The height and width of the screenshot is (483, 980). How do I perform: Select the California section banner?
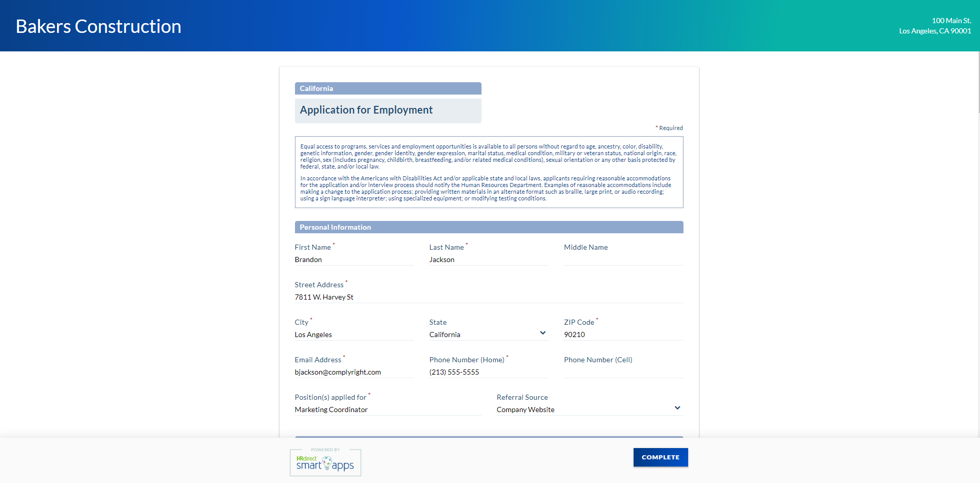tap(387, 88)
